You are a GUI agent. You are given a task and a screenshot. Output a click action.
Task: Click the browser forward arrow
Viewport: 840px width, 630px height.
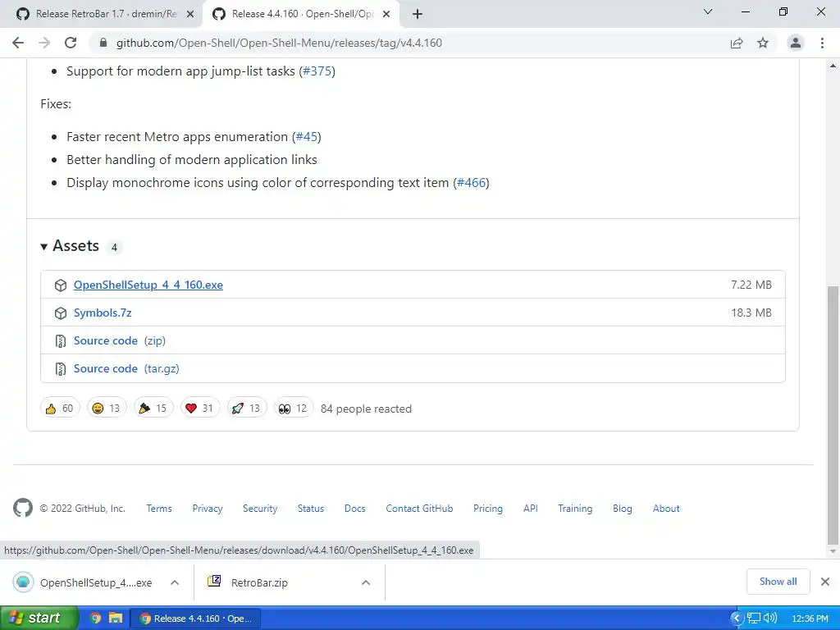pos(44,43)
